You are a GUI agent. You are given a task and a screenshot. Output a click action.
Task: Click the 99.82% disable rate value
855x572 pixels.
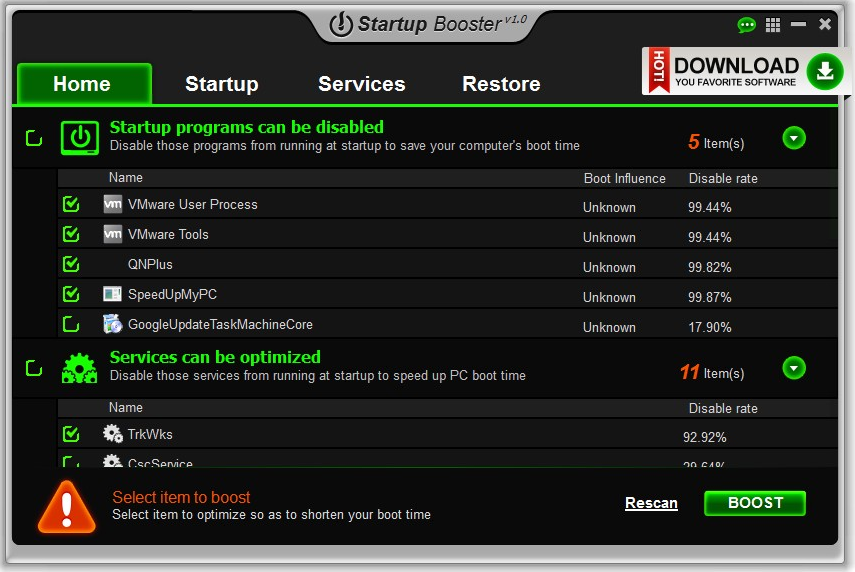(x=709, y=267)
